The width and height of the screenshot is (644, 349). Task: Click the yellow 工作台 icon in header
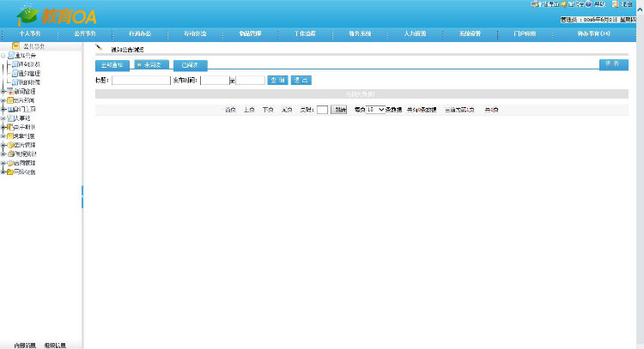(563, 4)
